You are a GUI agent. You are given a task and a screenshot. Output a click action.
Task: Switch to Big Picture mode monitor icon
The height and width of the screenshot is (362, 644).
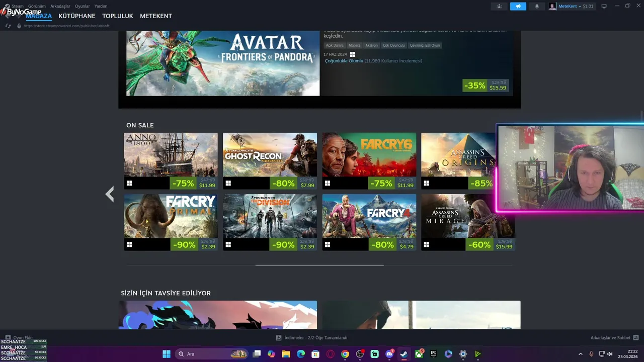pyautogui.click(x=604, y=6)
